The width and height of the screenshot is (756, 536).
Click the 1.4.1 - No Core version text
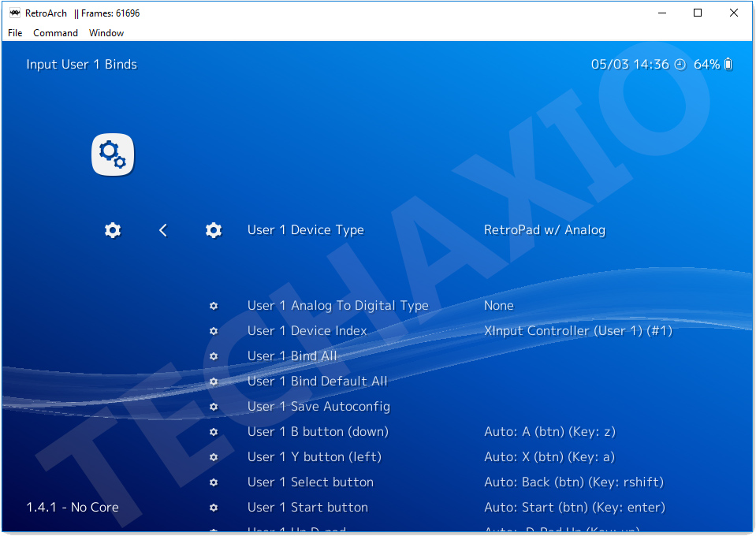[73, 507]
